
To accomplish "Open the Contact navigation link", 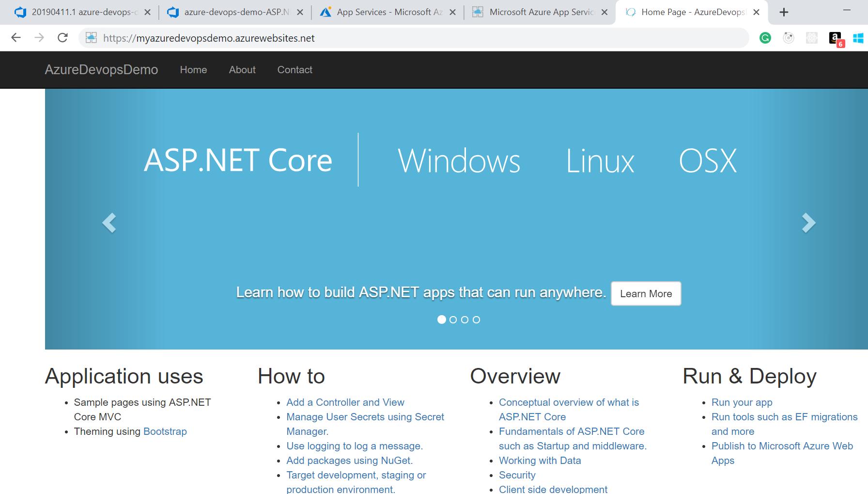I will pos(294,70).
